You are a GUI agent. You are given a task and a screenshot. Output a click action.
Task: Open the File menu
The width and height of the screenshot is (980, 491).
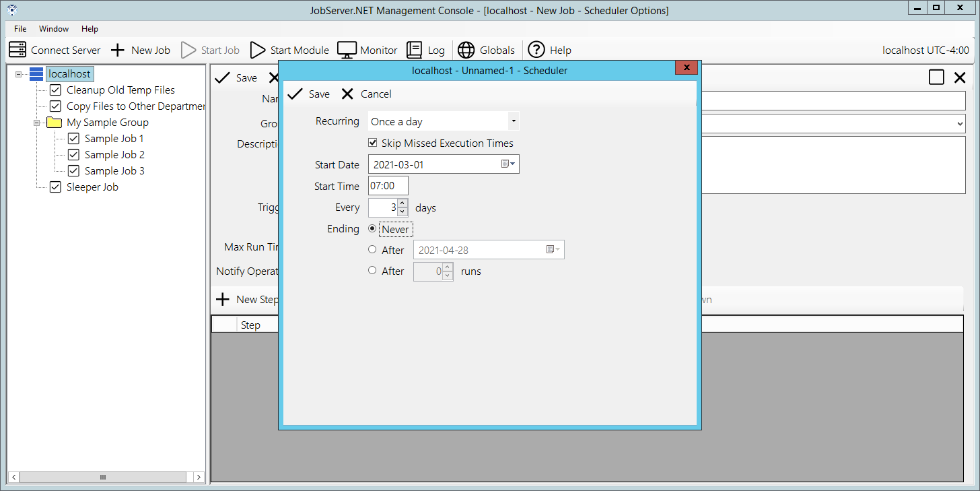20,29
